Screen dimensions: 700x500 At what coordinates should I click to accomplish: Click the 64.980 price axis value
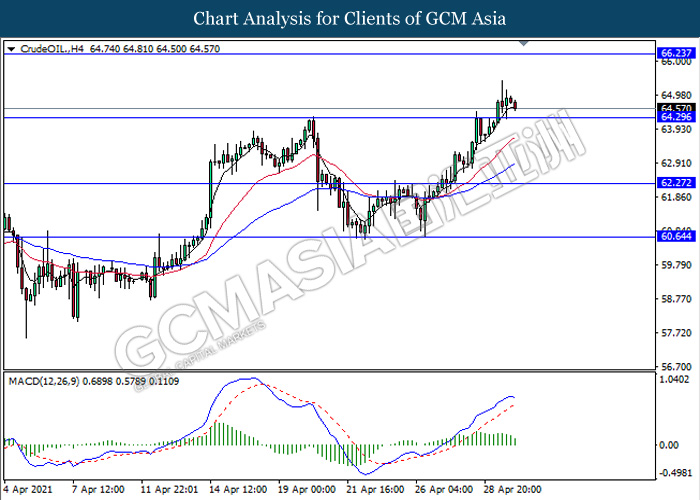click(x=676, y=95)
